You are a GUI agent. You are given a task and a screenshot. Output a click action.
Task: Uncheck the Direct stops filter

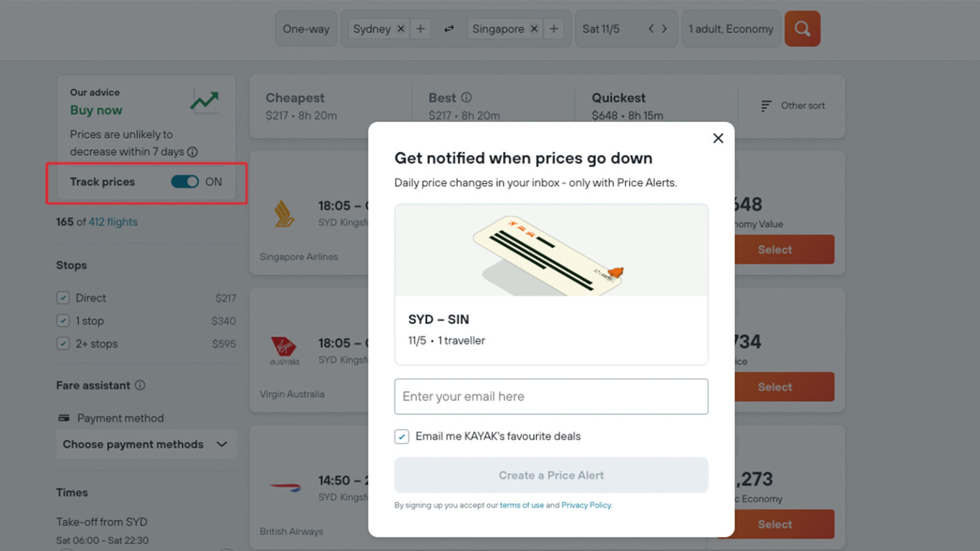click(63, 297)
